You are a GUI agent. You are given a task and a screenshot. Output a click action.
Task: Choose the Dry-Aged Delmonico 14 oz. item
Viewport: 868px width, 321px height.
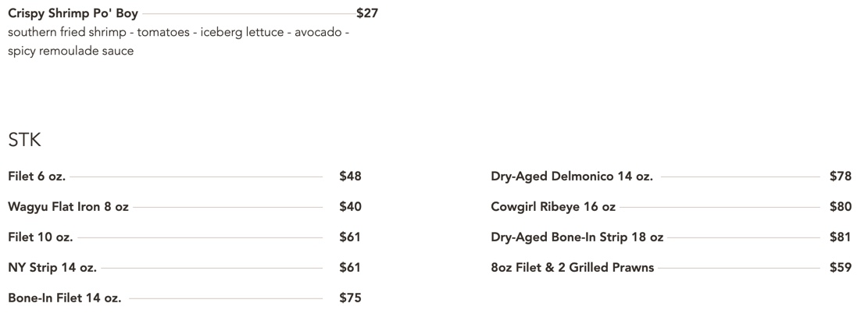tap(571, 177)
